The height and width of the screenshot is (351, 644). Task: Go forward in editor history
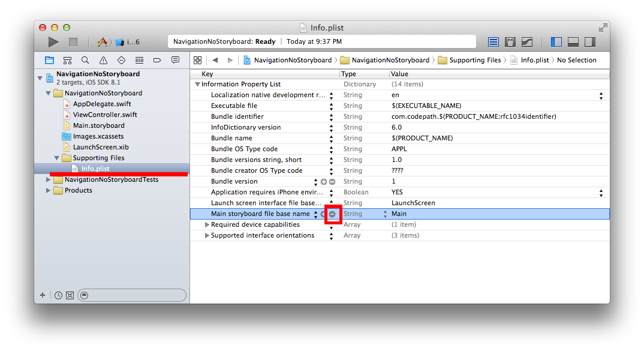tap(230, 61)
